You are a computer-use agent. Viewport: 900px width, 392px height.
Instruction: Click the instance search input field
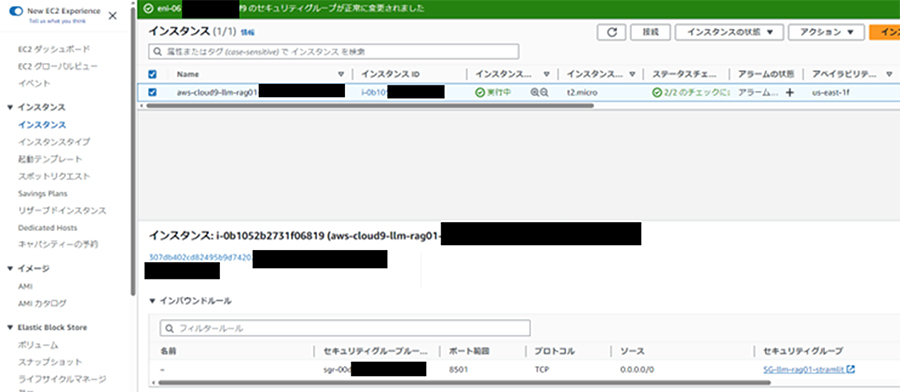pos(333,52)
